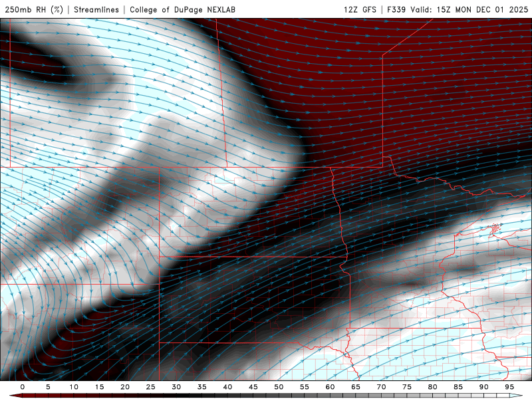Click the colorbar tick label "85"

point(458,387)
